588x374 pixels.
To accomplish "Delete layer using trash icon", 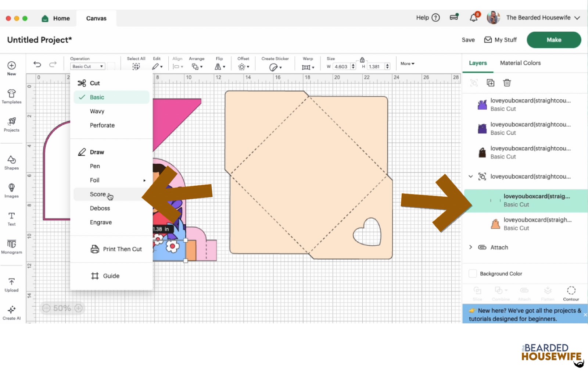I will click(x=507, y=83).
